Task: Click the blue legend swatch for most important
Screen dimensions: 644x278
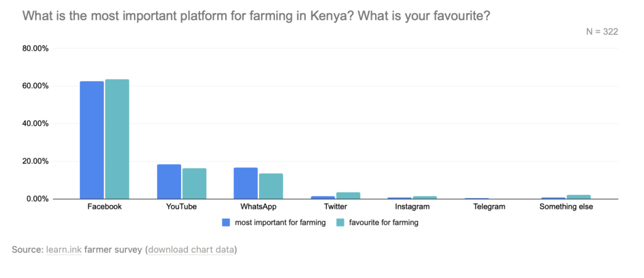Action: (226, 223)
